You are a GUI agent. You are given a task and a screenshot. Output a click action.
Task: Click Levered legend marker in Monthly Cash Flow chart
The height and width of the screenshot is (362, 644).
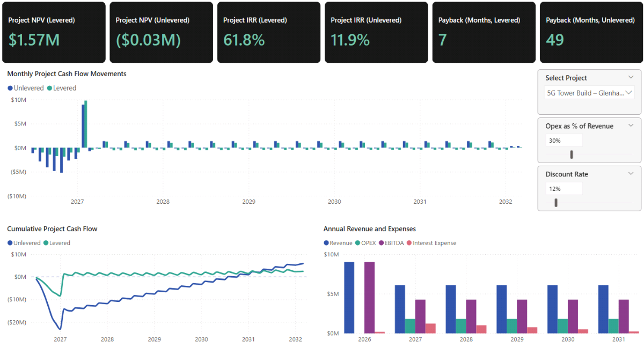(49, 88)
